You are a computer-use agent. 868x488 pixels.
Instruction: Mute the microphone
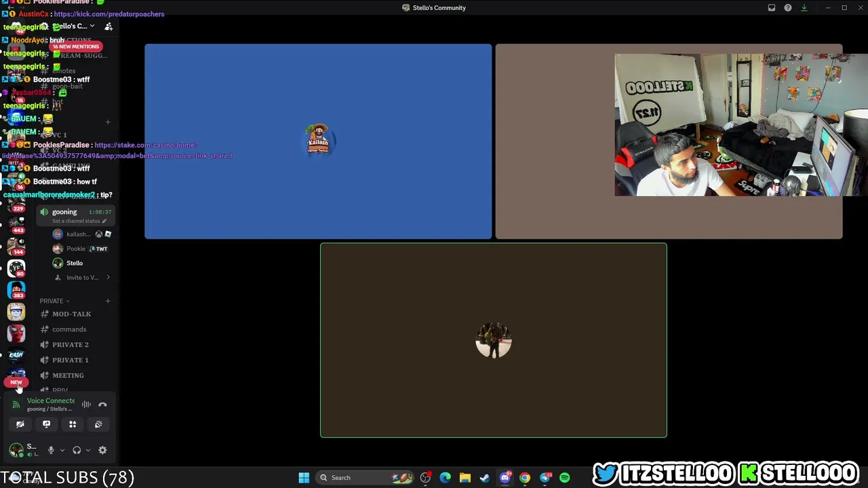(x=51, y=450)
